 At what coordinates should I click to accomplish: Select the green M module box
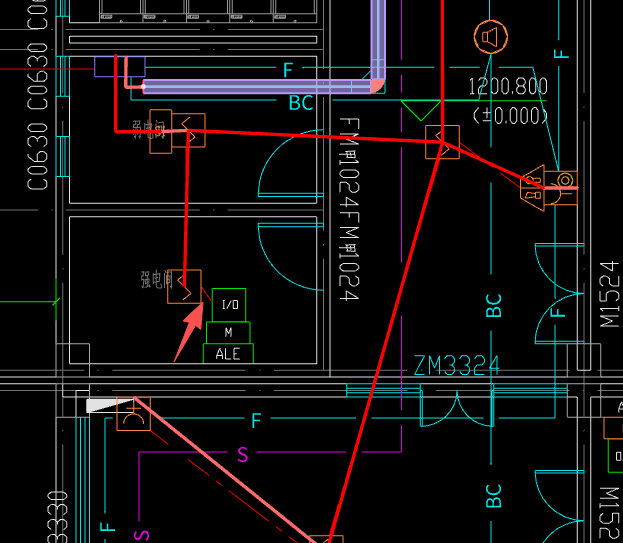pos(228,332)
